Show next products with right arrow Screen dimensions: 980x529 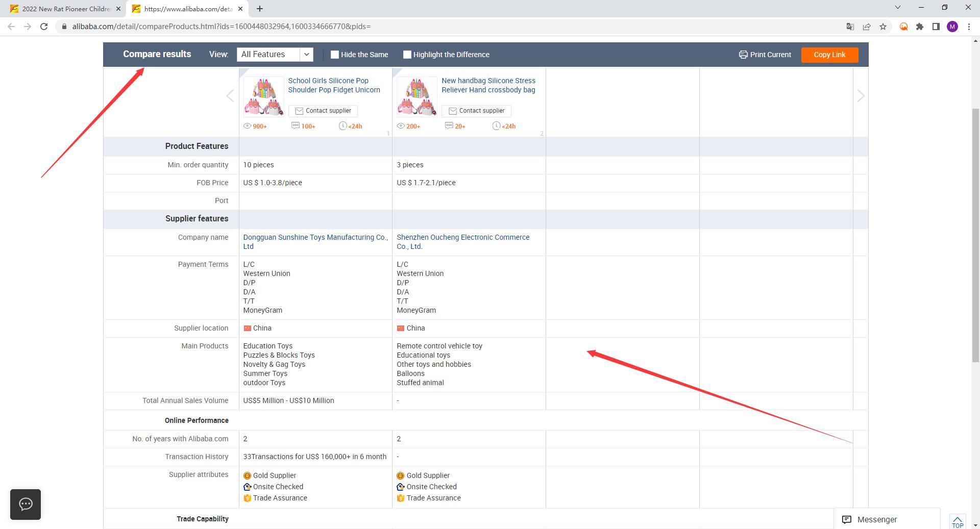861,95
